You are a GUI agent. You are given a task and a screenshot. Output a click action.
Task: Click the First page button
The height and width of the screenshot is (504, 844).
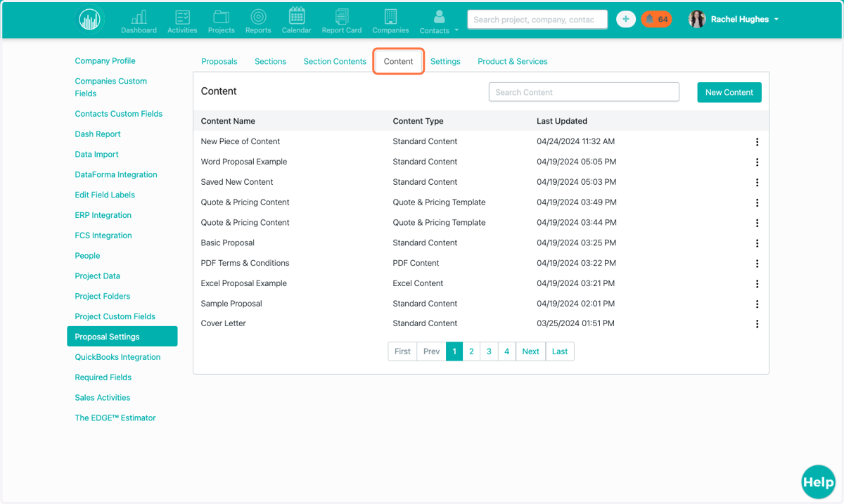pyautogui.click(x=402, y=351)
